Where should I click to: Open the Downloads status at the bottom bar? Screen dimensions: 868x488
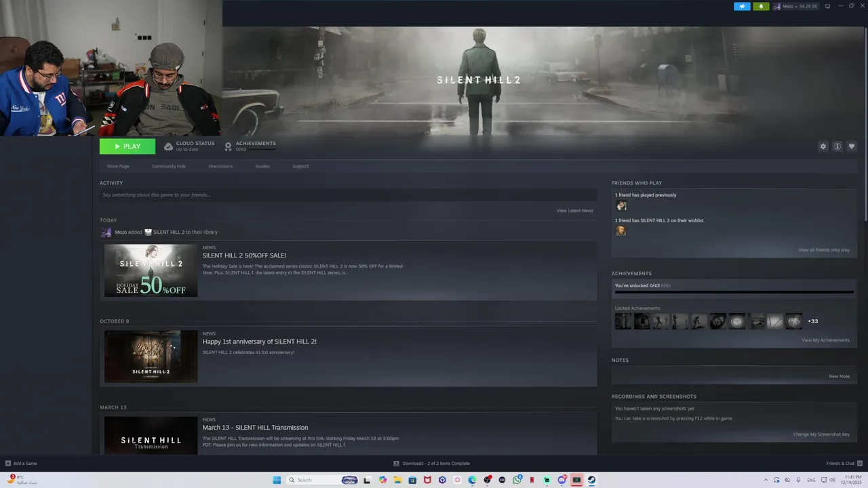431,464
